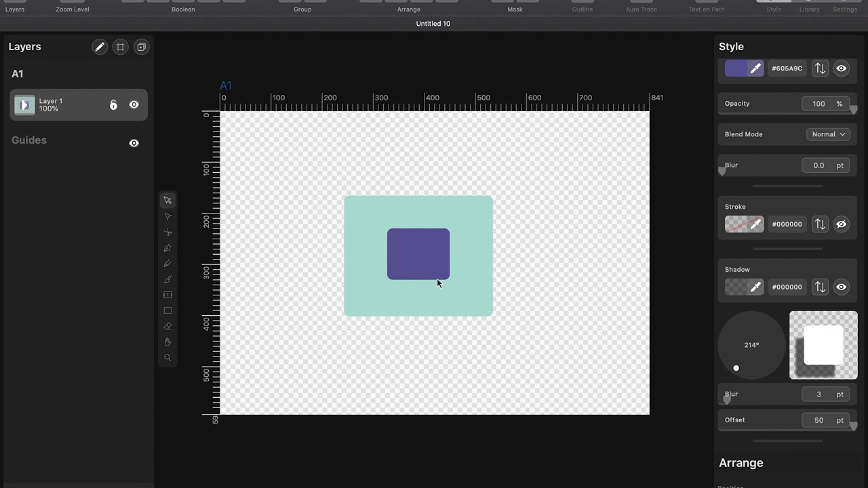Click the Shadow hex field #000000
The height and width of the screenshot is (488, 868).
[x=787, y=287]
